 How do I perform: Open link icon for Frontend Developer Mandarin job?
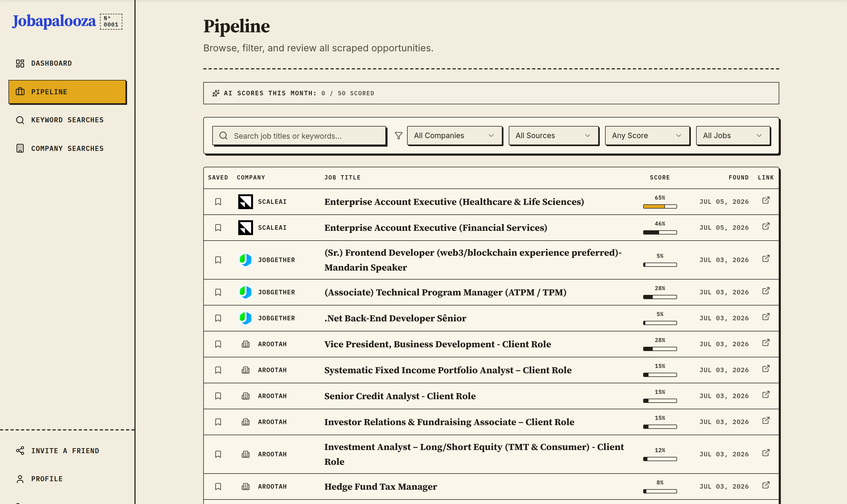click(766, 258)
